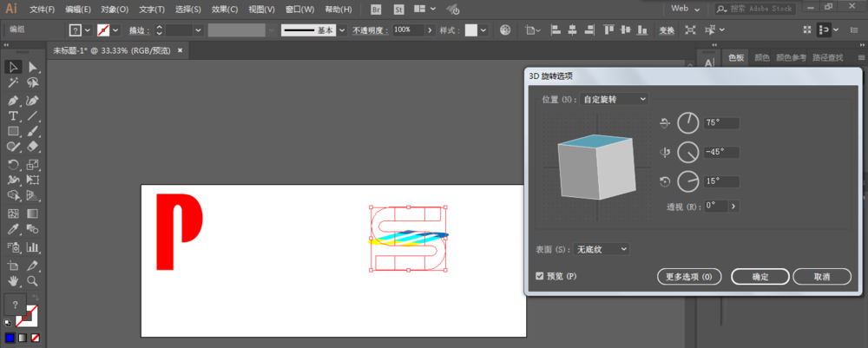The width and height of the screenshot is (868, 348).
Task: Switch to the 颜色参考 Color Guide tab
Action: coord(791,57)
